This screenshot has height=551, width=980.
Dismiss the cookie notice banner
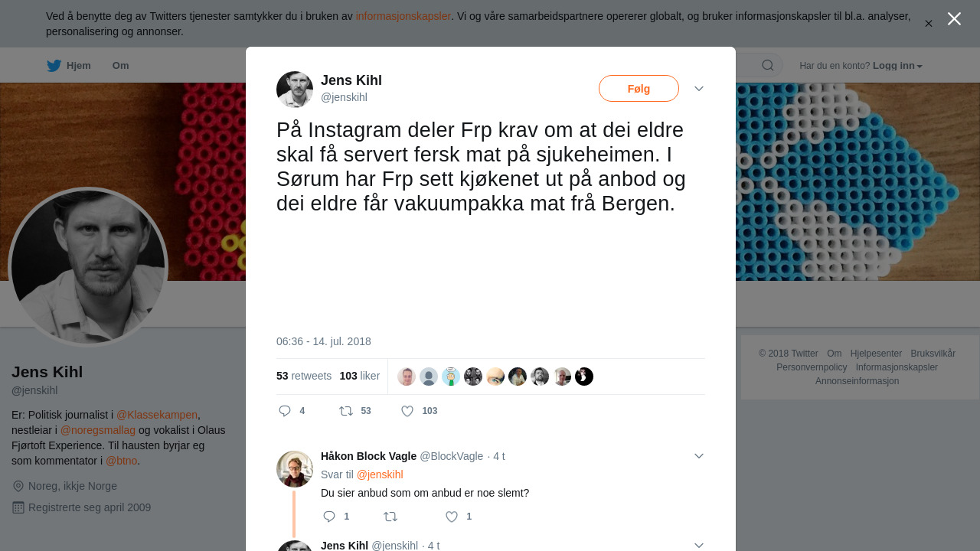929,24
